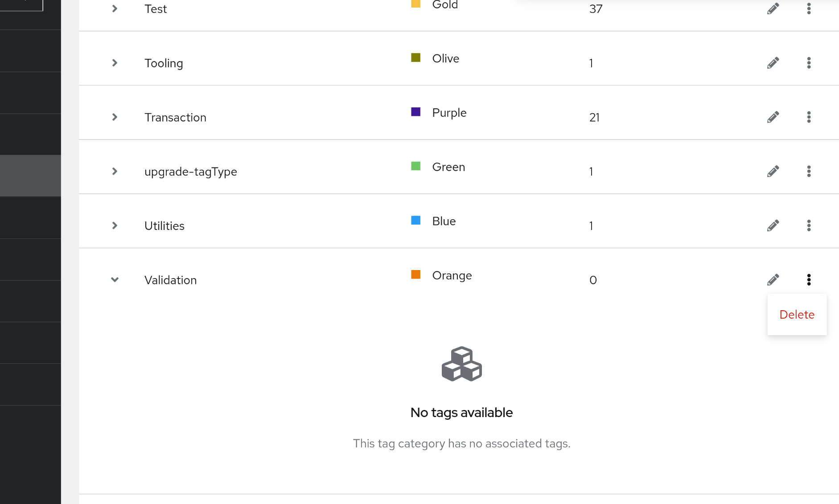839x504 pixels.
Task: Click the Transaction category name
Action: (175, 118)
